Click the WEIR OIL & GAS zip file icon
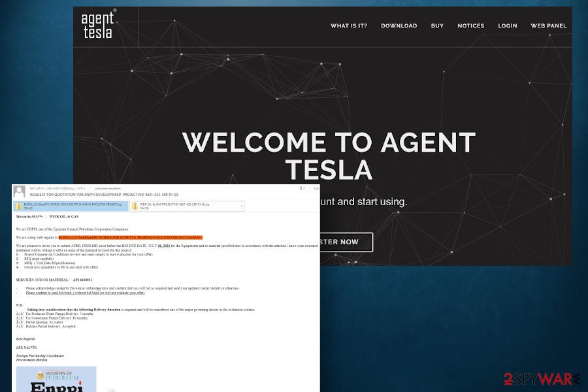The image size is (588, 392). [x=135, y=206]
